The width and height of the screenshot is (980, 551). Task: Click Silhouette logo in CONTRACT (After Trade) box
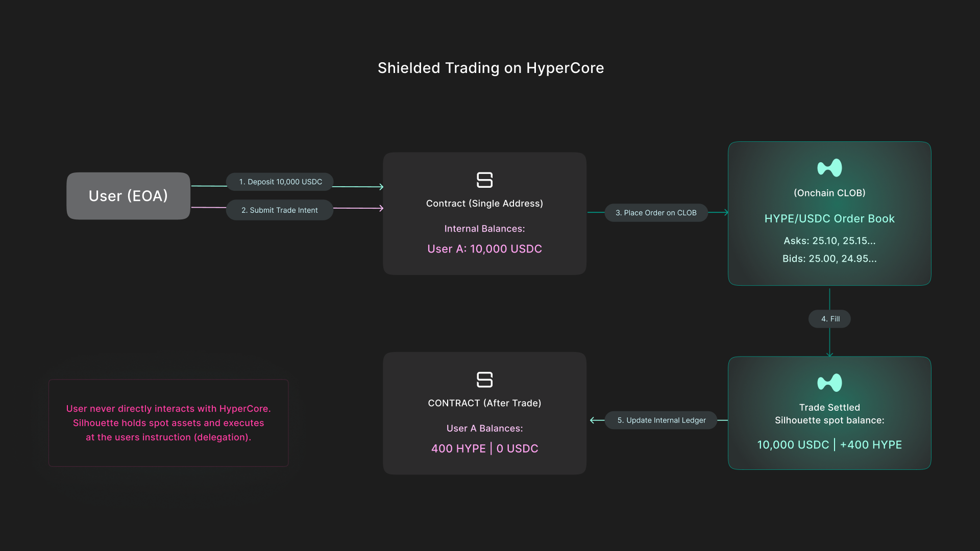point(484,380)
